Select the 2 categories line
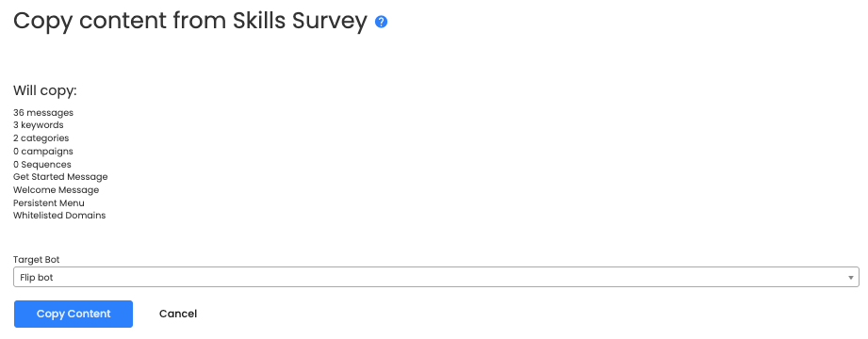Viewport: 868px width, 339px height. point(41,138)
